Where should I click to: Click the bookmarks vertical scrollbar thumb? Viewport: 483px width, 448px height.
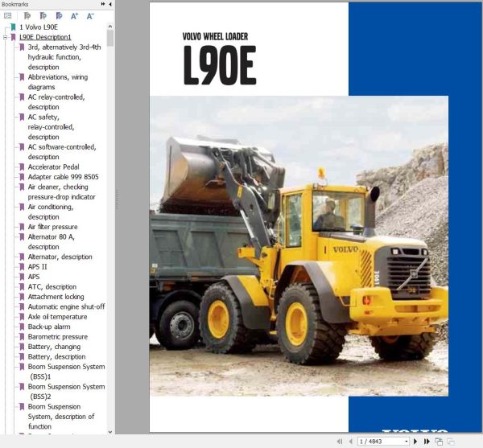(110, 38)
